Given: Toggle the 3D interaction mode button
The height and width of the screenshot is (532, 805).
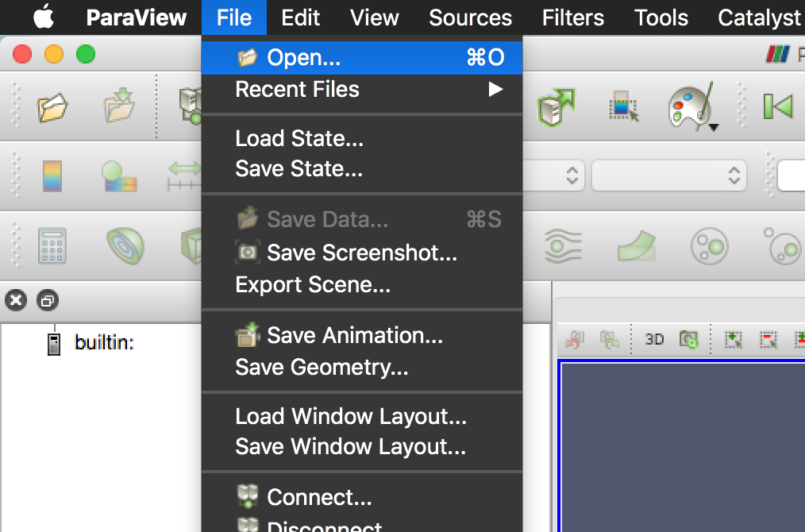Looking at the screenshot, I should (x=654, y=339).
